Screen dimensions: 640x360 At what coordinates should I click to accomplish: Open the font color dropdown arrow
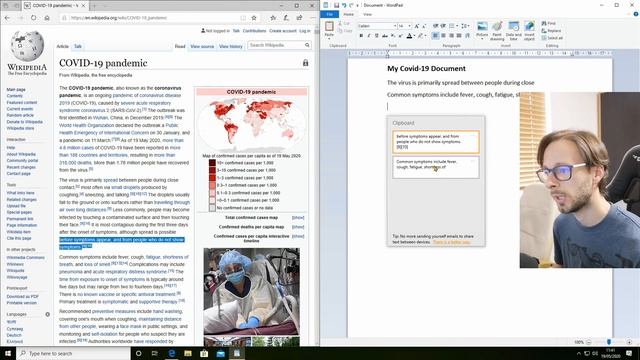pos(414,36)
